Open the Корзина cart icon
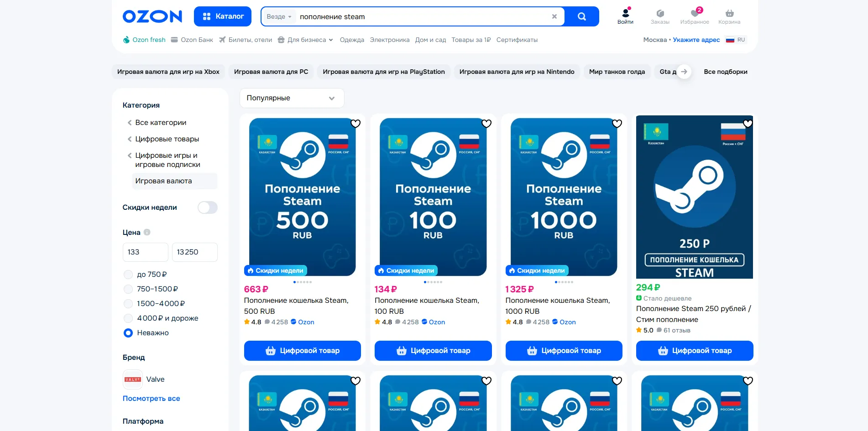The image size is (868, 431). click(729, 16)
